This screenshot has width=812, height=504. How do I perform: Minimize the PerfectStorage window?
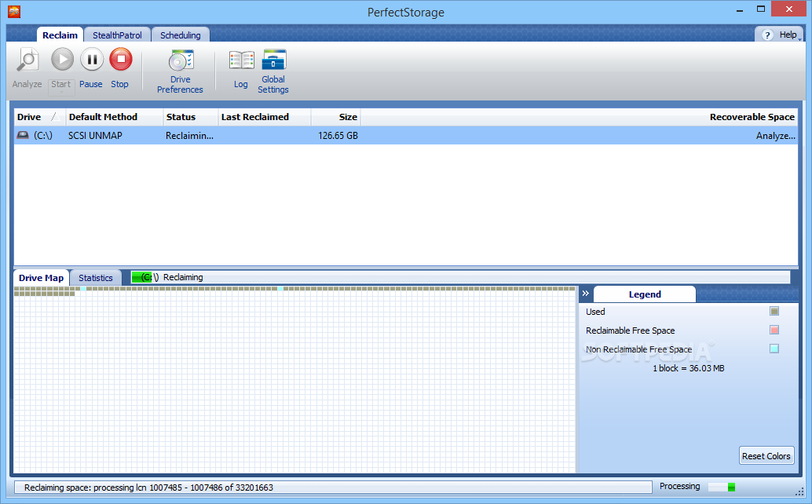pos(740,9)
